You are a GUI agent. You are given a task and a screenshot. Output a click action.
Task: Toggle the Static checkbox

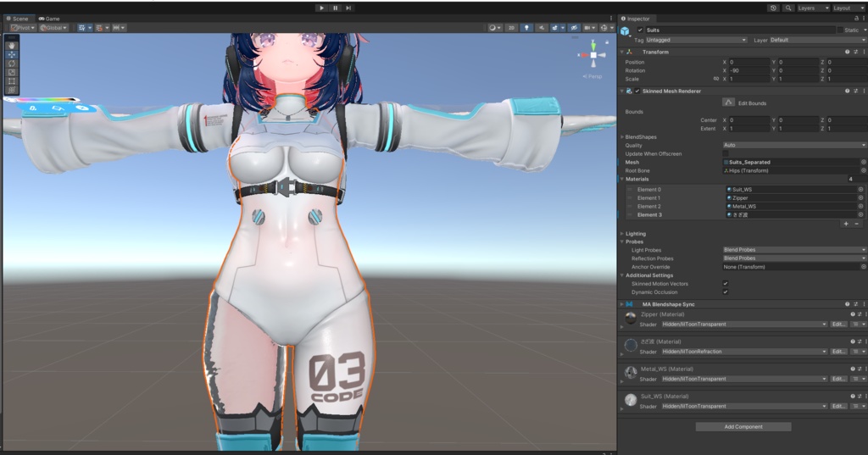pyautogui.click(x=840, y=31)
